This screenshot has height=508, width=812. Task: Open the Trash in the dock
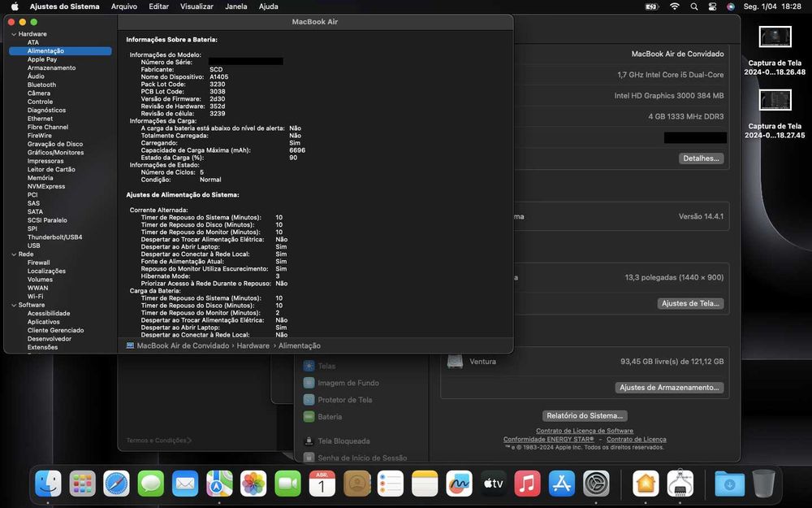tap(764, 484)
